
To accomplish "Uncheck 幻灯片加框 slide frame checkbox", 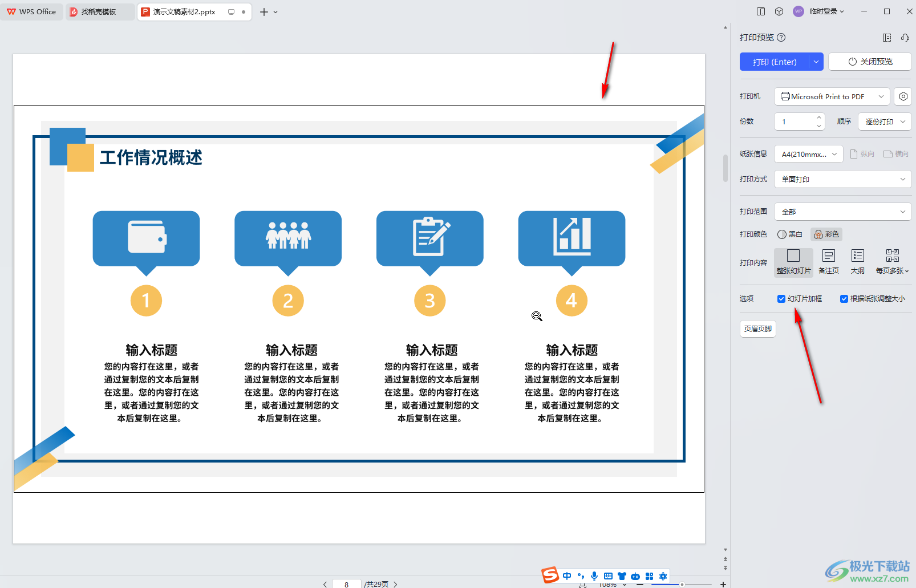I will 781,299.
